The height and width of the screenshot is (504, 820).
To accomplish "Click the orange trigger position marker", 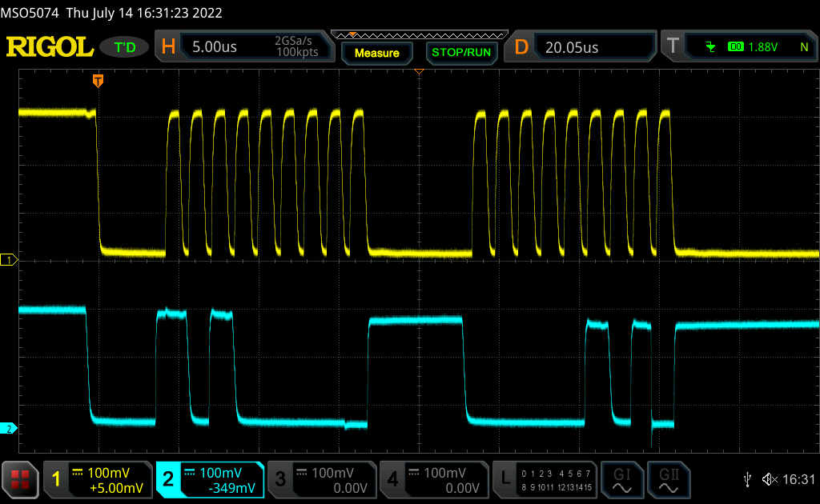I will click(x=98, y=80).
